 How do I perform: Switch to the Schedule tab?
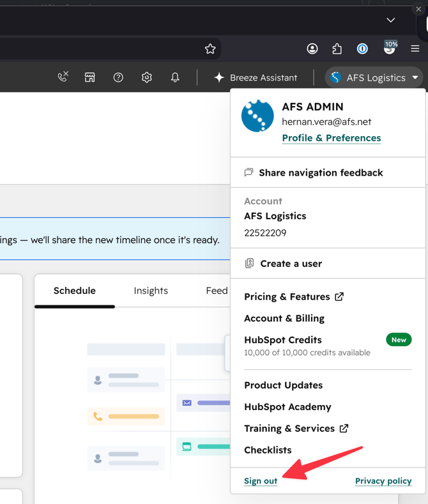[x=75, y=291]
